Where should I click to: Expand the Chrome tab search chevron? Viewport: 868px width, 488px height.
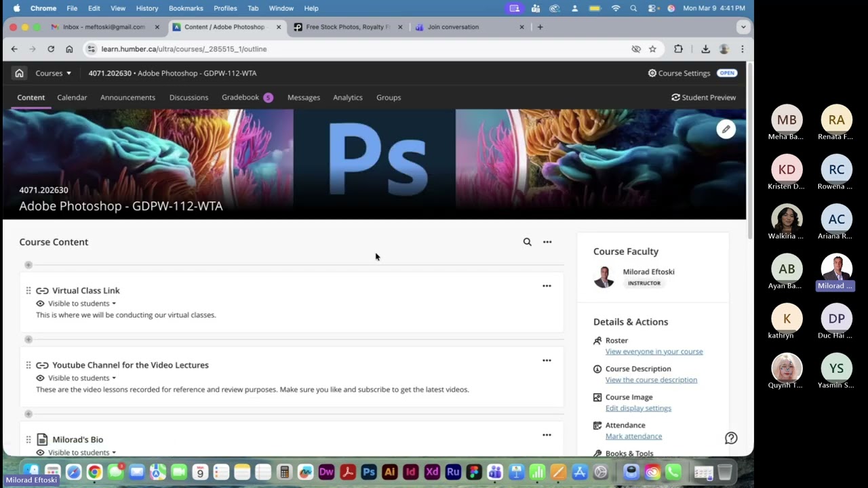[743, 27]
